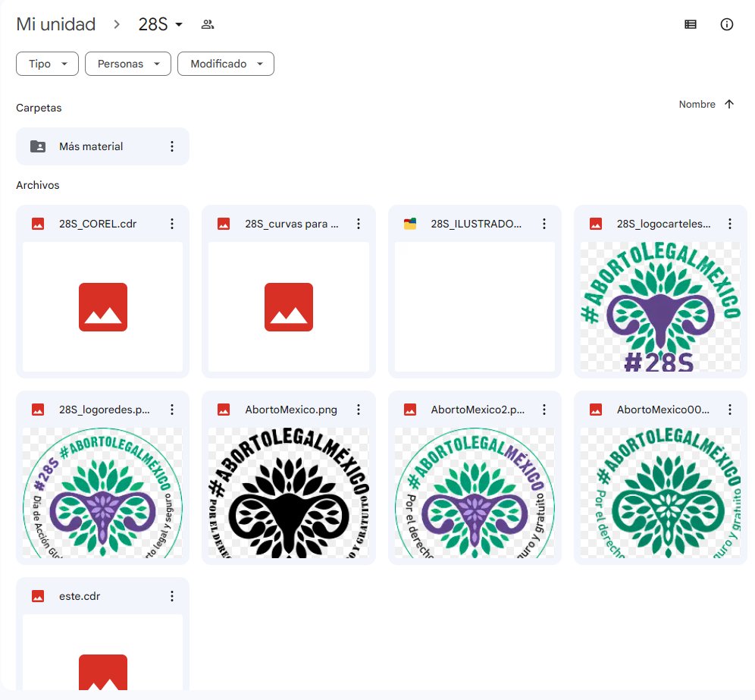
Task: Click the AbortoMexico.png file name
Action: (x=291, y=410)
